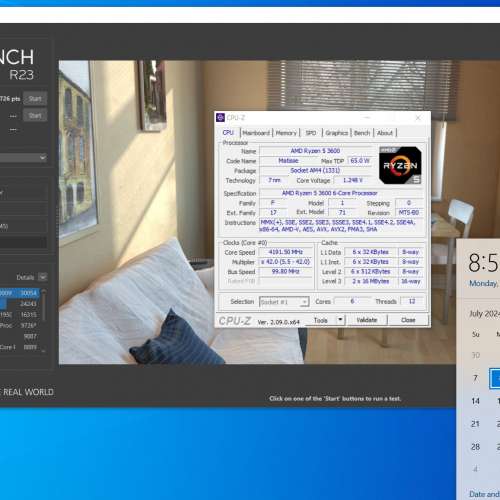Select the ranking row scoring 9726
500x500 pixels.
click(19, 325)
